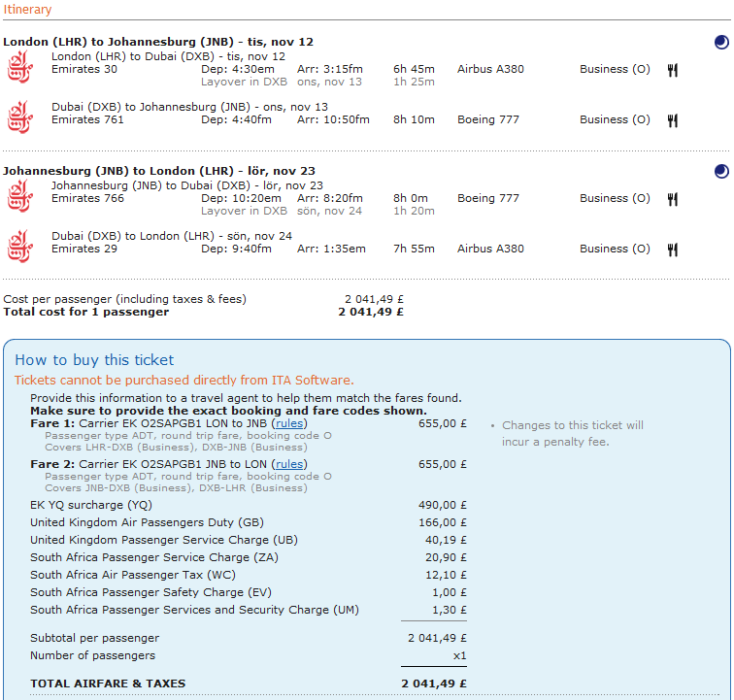Click the Emirates logo beside flight 29
This screenshot has height=700, width=734.
tap(20, 247)
